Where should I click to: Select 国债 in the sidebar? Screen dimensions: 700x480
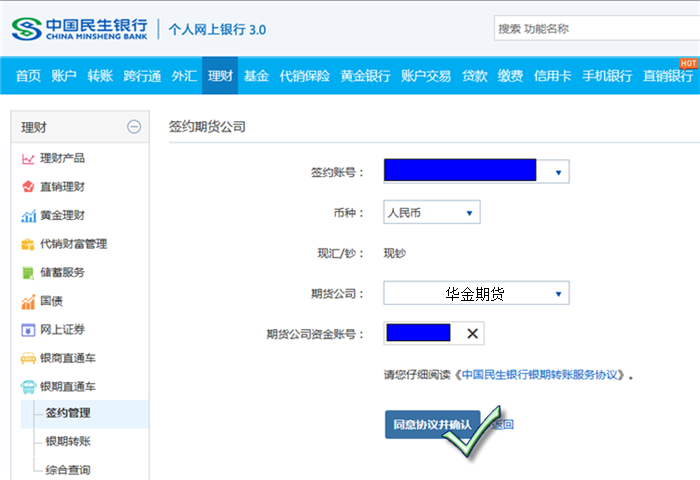[51, 301]
